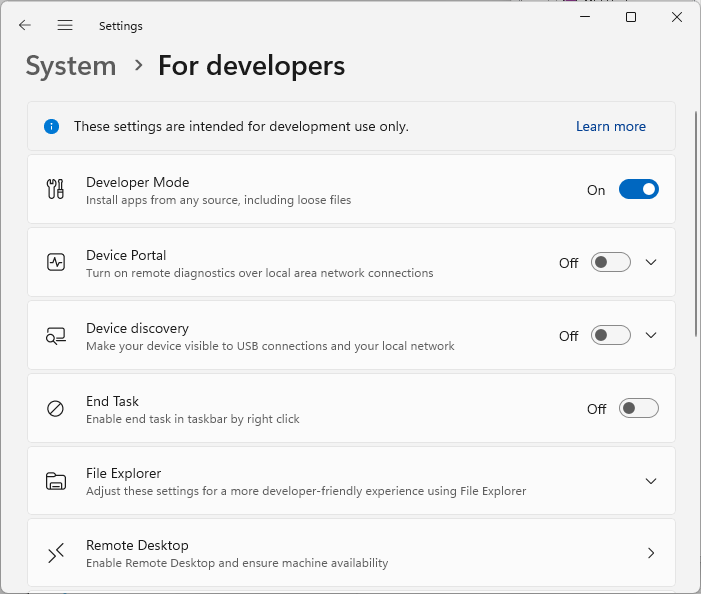Open the Learn more link
This screenshot has width=701, height=594.
(610, 127)
